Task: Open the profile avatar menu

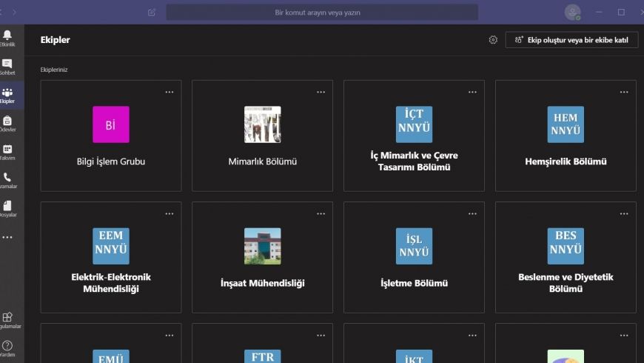Action: coord(572,12)
